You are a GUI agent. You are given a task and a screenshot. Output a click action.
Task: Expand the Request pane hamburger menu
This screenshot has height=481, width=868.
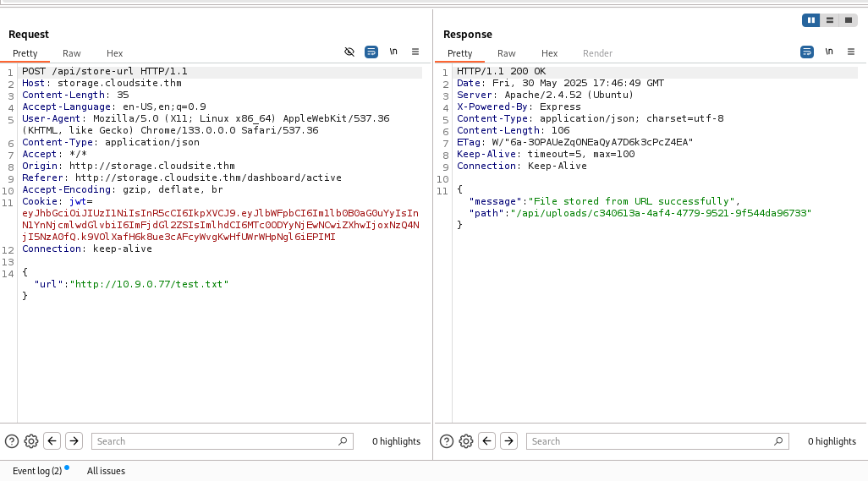[415, 52]
